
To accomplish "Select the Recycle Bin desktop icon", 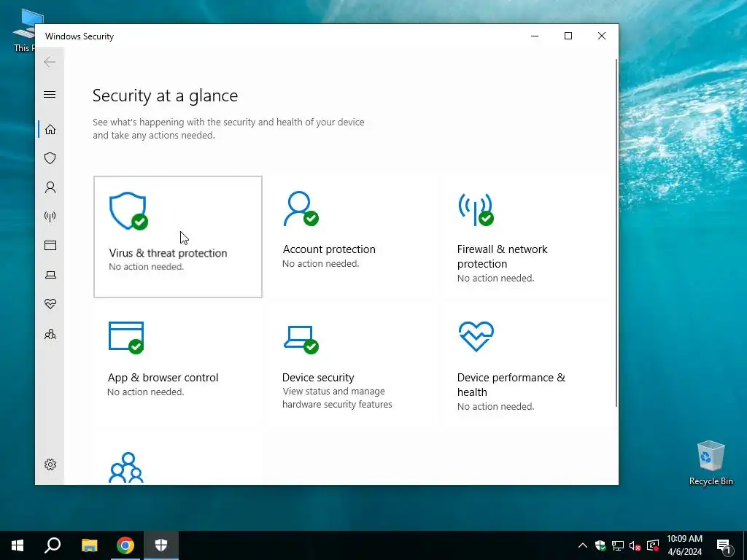I will coord(711,463).
